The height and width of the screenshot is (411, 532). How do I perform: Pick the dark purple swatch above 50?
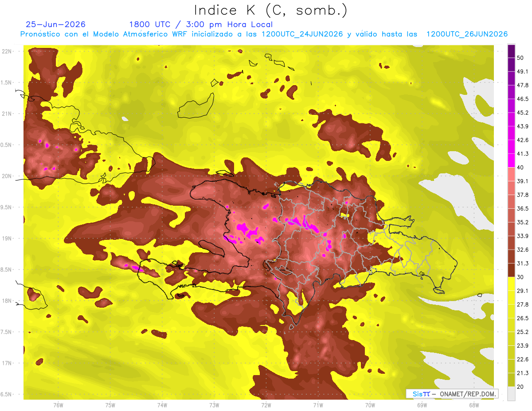(511, 51)
